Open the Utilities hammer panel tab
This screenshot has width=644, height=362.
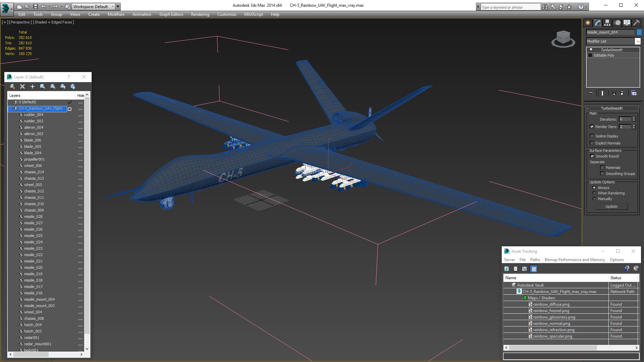point(636,23)
